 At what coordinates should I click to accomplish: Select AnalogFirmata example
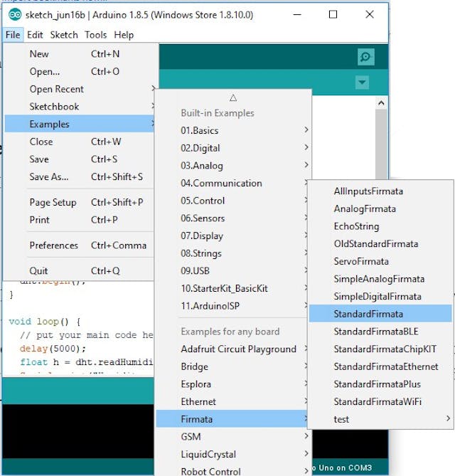[x=365, y=209]
